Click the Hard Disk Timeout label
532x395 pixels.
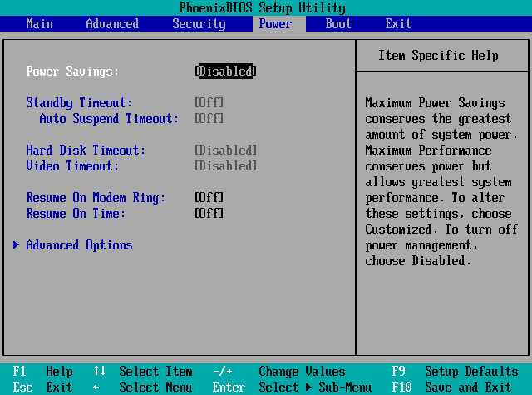pos(86,150)
